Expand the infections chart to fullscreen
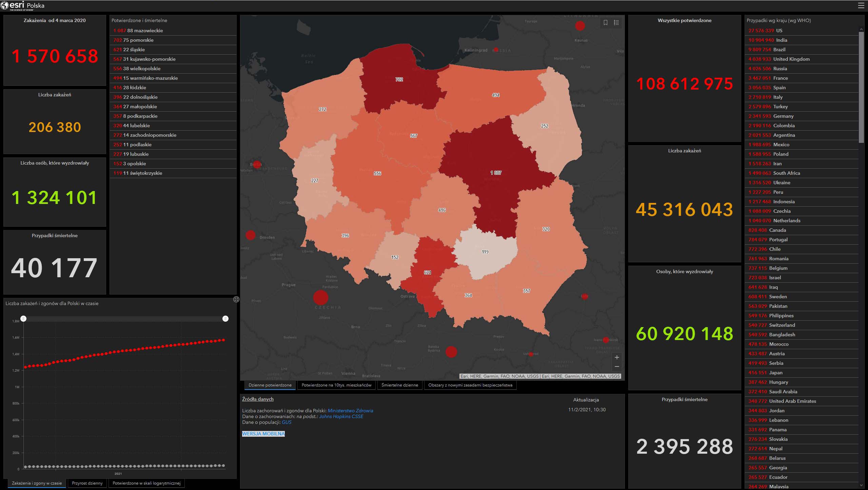 [236, 299]
